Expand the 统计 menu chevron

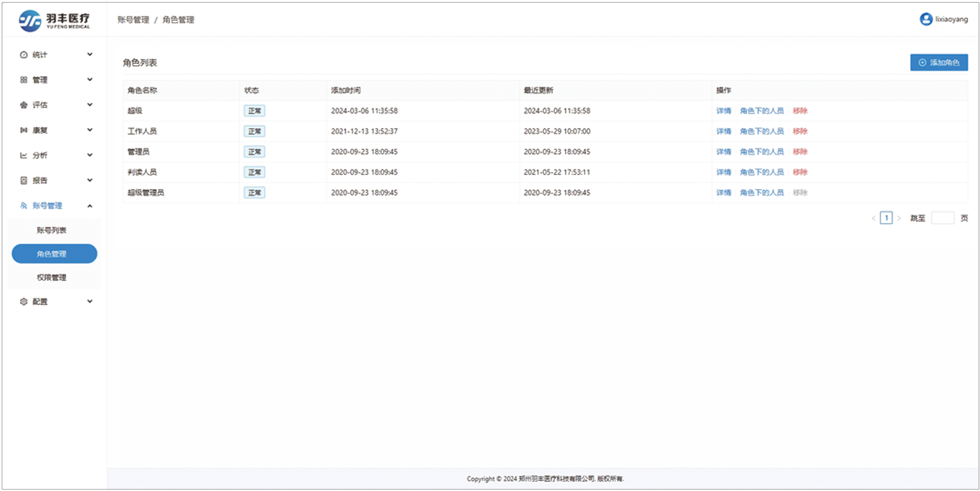(90, 54)
